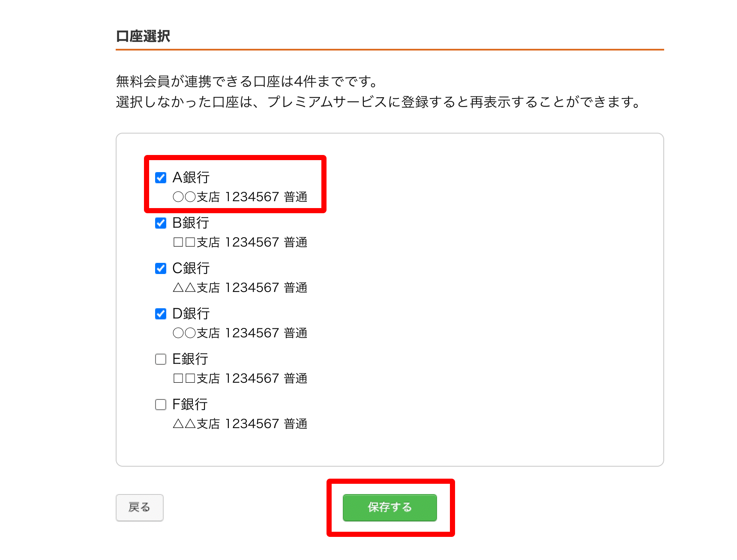This screenshot has height=560, width=737.
Task: Check the F銀行 checkbox
Action: click(x=161, y=404)
